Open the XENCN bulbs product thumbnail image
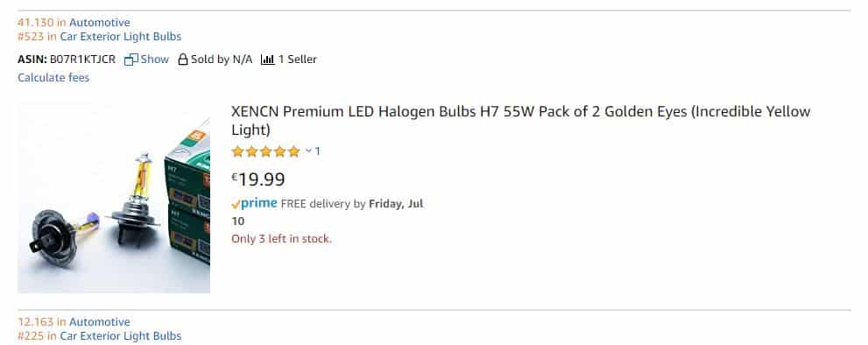 point(114,198)
